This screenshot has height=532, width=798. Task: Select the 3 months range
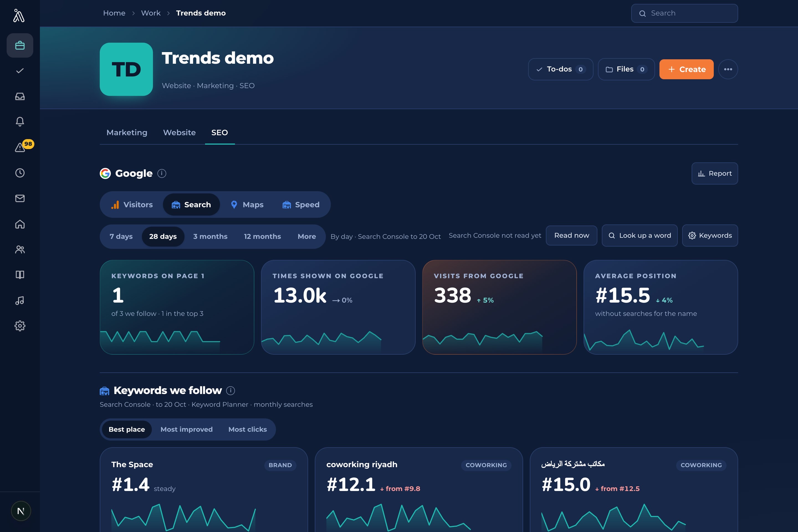[x=210, y=236]
